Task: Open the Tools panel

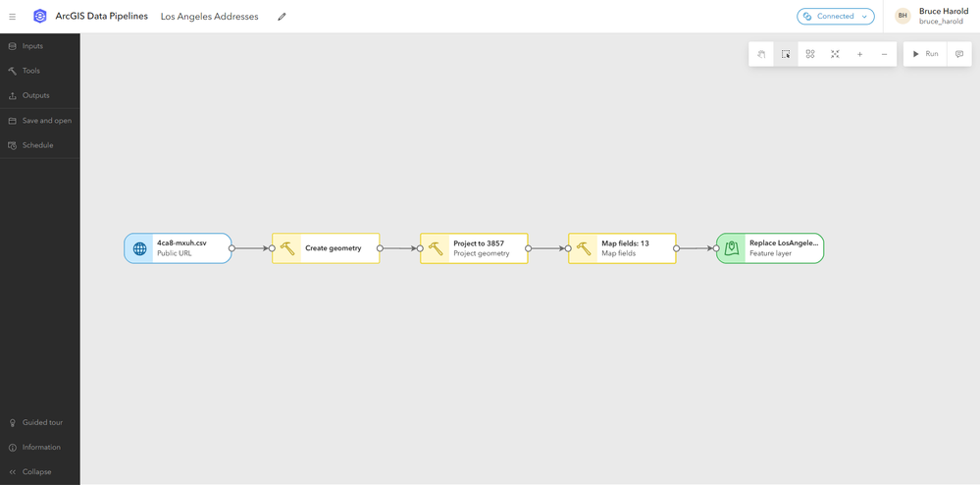Action: click(40, 71)
